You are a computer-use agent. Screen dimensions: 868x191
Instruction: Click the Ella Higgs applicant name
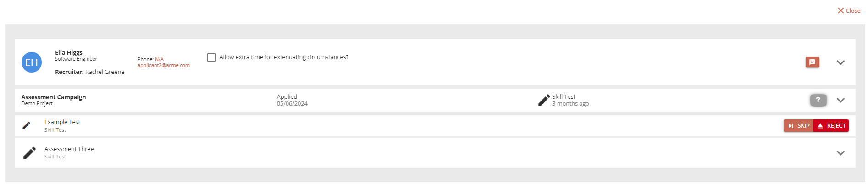(x=69, y=53)
